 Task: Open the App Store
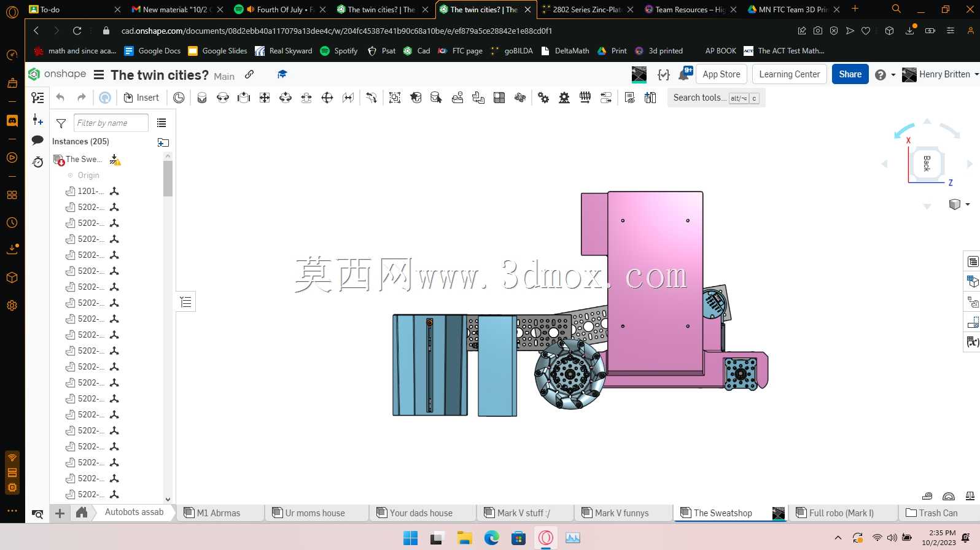click(721, 74)
